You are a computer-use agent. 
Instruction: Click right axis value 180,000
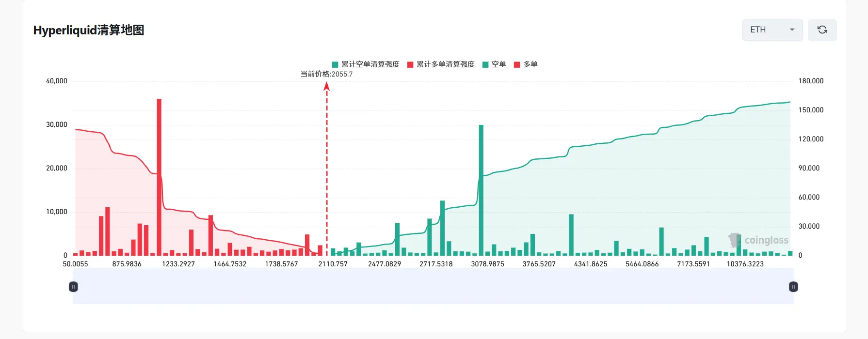(x=811, y=81)
